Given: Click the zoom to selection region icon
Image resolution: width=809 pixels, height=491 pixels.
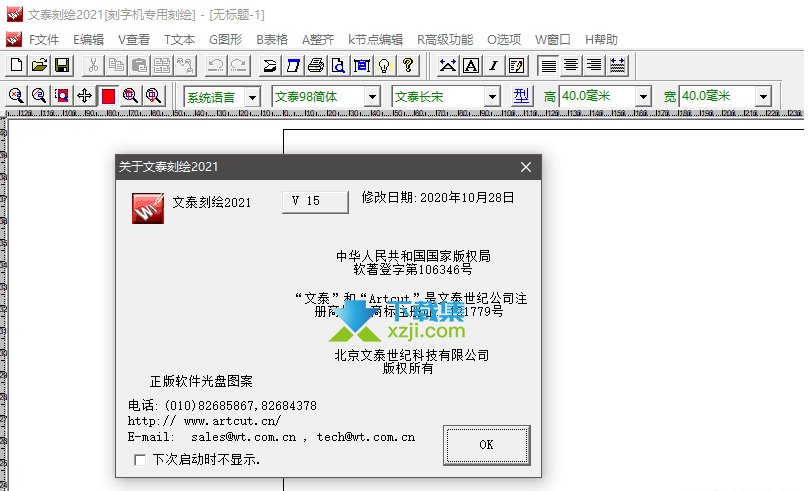Looking at the screenshot, I should (62, 95).
